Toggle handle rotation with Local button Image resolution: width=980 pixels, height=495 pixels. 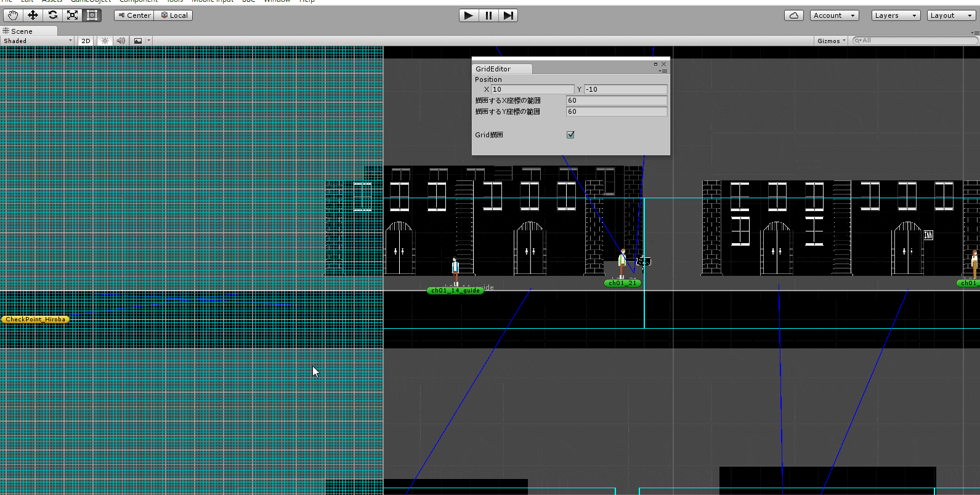[x=174, y=15]
